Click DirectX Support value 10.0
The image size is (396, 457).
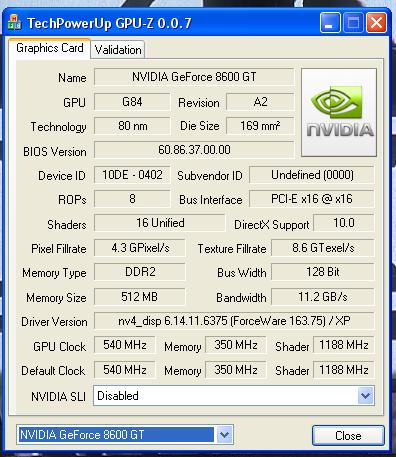pos(344,223)
